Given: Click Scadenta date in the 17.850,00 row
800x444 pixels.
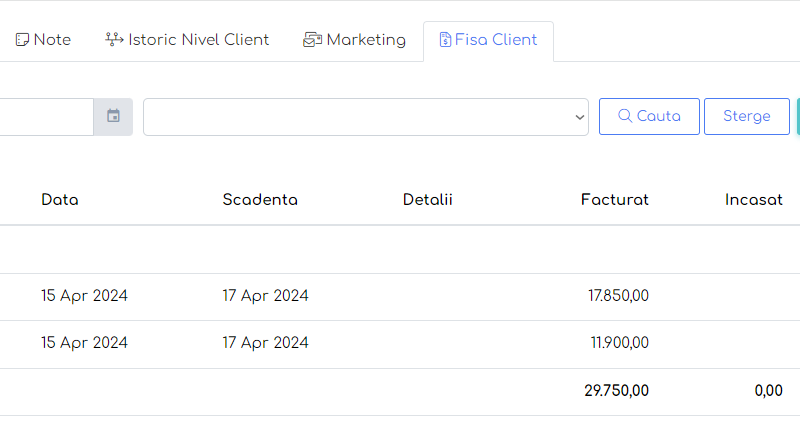Looking at the screenshot, I should (265, 296).
